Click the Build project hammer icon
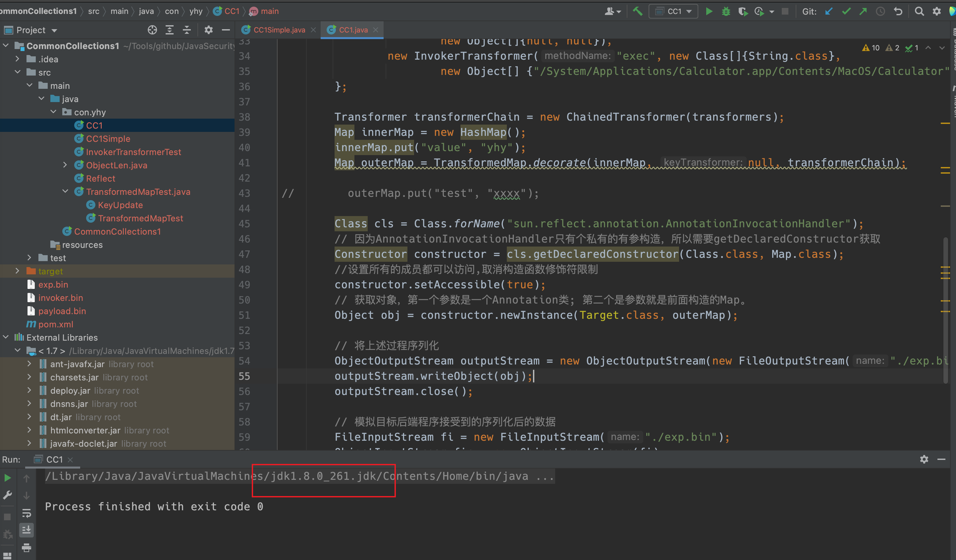This screenshot has width=956, height=560. click(638, 11)
